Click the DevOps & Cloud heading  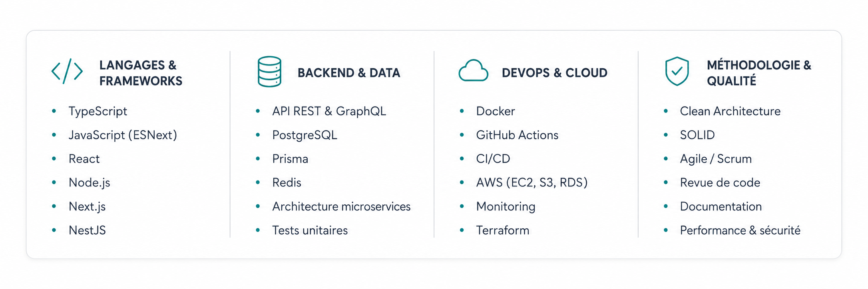pos(554,73)
